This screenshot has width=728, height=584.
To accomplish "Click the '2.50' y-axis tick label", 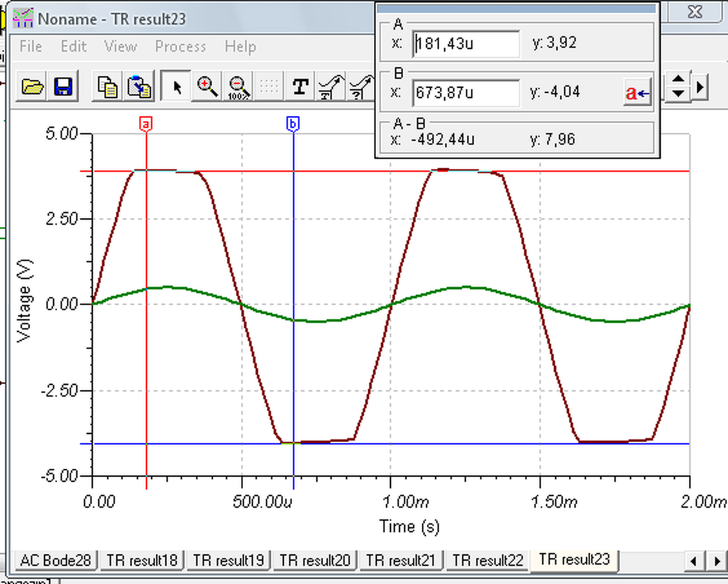I will point(61,220).
